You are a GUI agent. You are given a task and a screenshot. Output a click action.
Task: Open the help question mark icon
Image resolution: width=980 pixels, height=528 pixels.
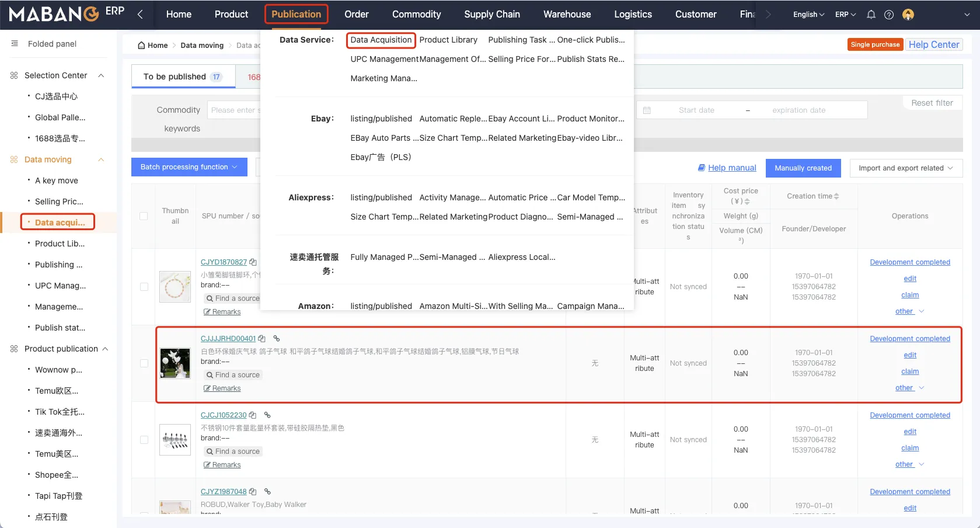pos(889,15)
